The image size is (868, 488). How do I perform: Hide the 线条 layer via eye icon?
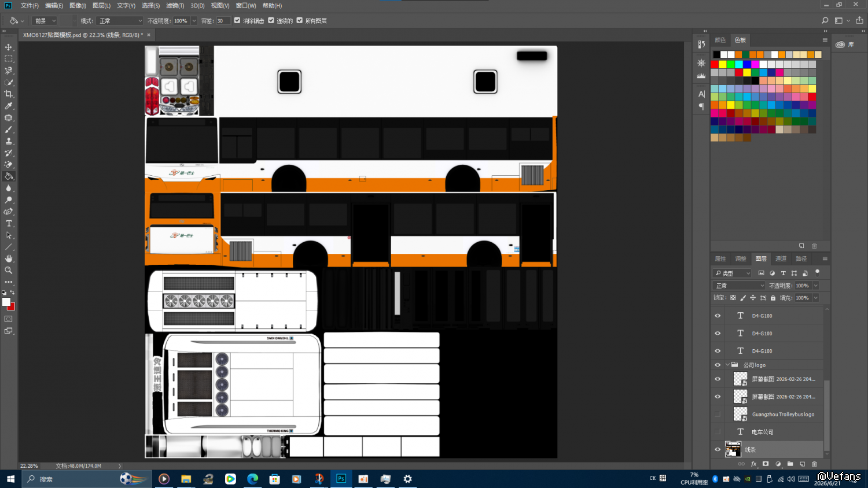pos(718,449)
